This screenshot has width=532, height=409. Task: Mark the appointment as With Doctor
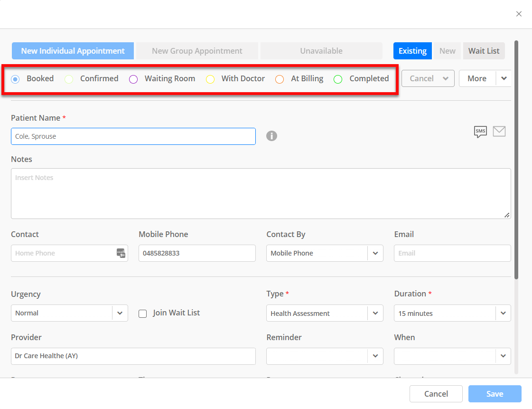coord(210,79)
